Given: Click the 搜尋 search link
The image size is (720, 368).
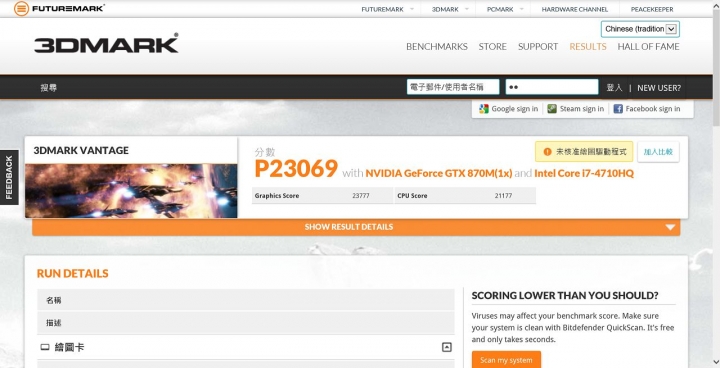Looking at the screenshot, I should pos(49,88).
